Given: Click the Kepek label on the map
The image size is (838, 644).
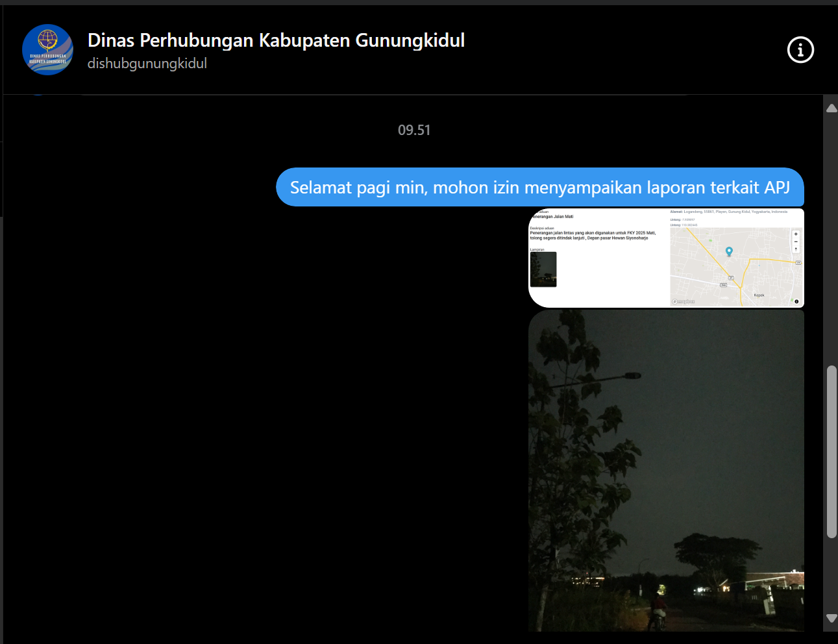Looking at the screenshot, I should 759,295.
